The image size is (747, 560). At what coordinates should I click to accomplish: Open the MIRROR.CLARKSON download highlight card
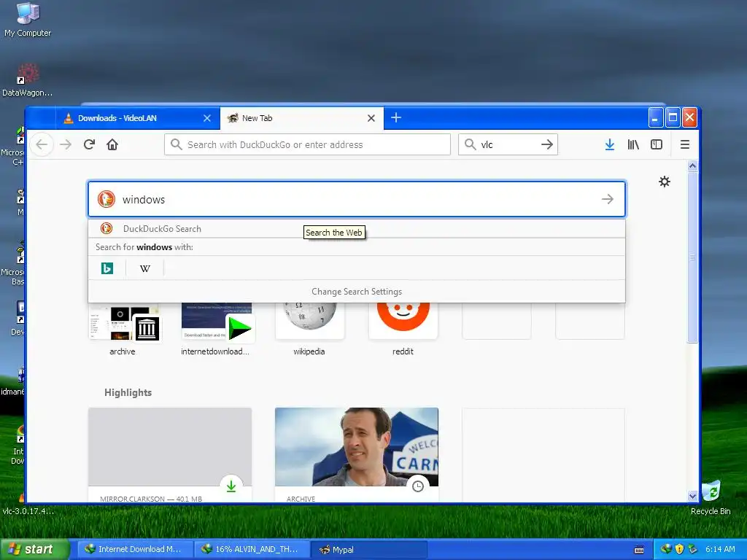tap(170, 455)
